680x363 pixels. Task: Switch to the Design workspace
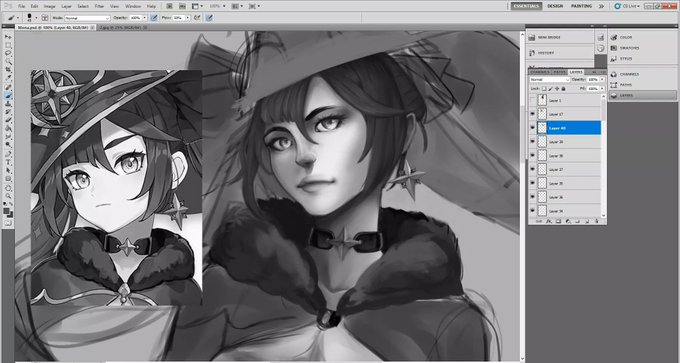click(x=555, y=6)
